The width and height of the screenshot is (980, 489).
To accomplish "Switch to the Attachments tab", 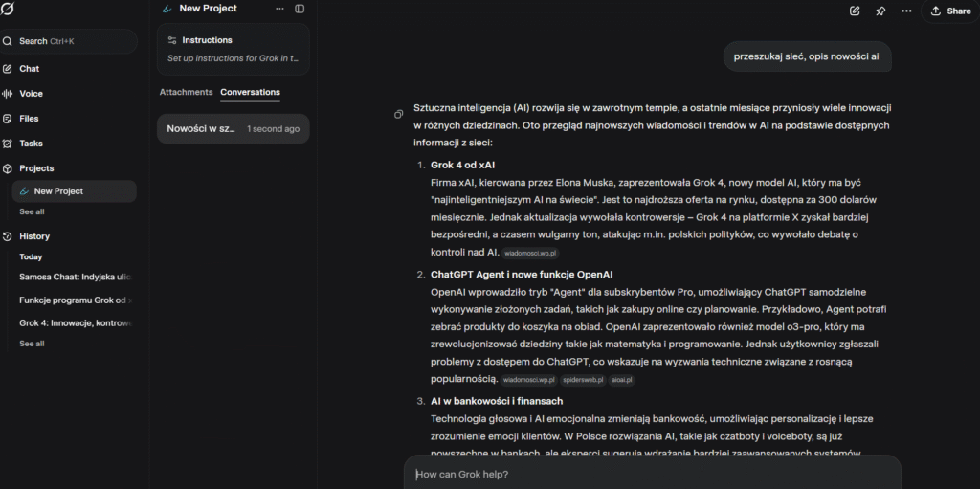I will coord(187,92).
